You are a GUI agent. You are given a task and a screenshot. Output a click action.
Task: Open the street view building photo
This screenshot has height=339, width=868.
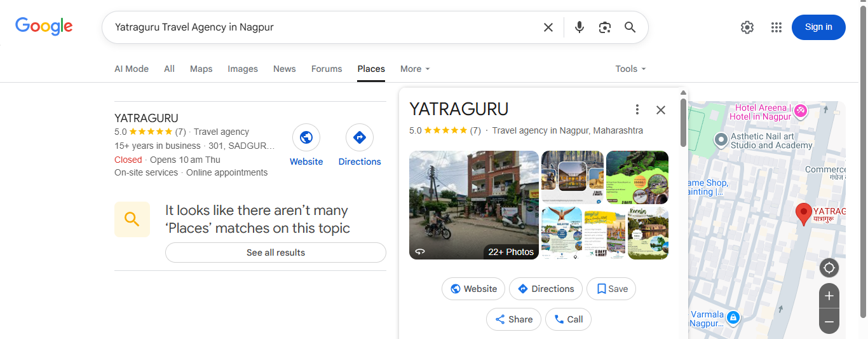474,205
